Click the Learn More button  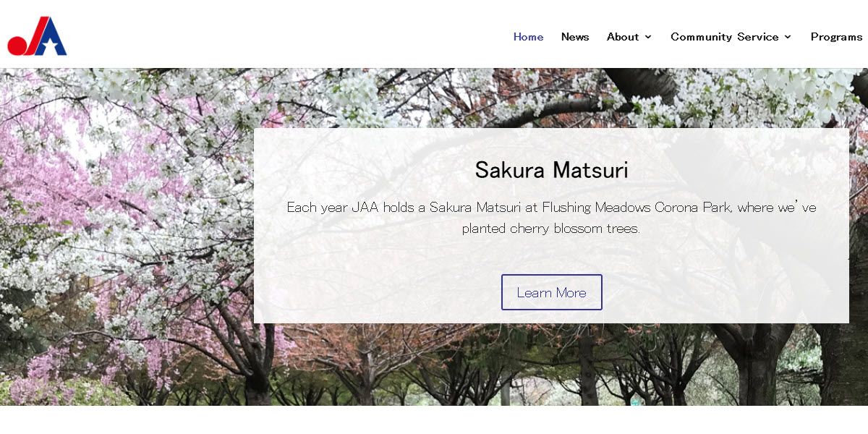(552, 292)
